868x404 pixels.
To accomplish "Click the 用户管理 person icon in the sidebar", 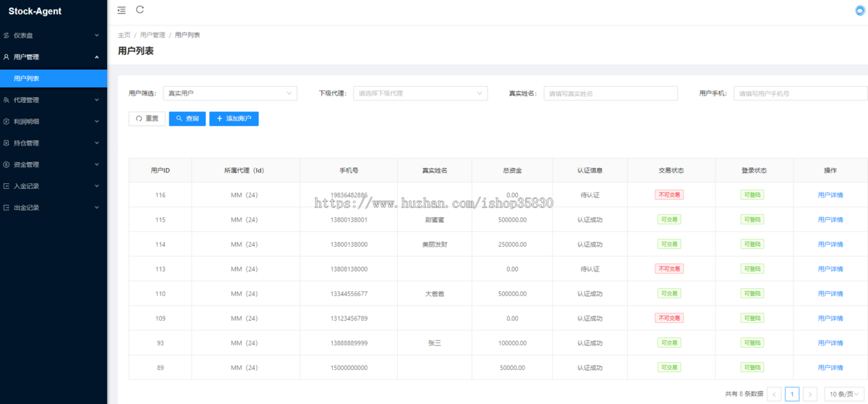I will 7,56.
